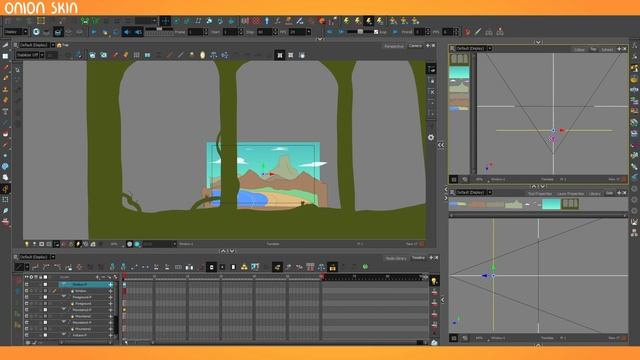
Task: Click the black-highlighted lightning icon in the top toolbar
Action: coord(368,21)
